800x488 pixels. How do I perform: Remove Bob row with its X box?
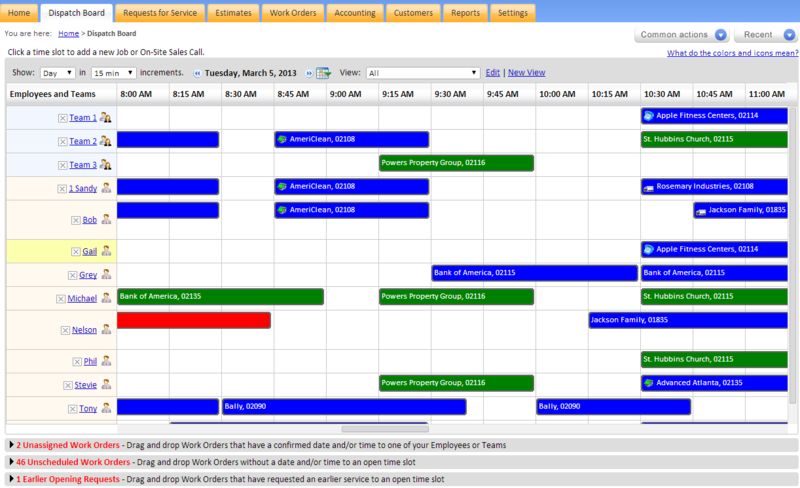point(76,221)
